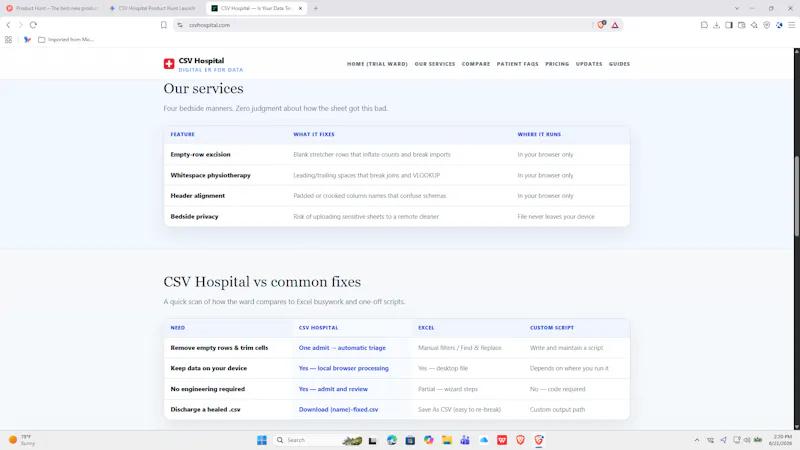The image size is (800, 450).
Task: Click the browser forward arrow
Action: (20, 24)
